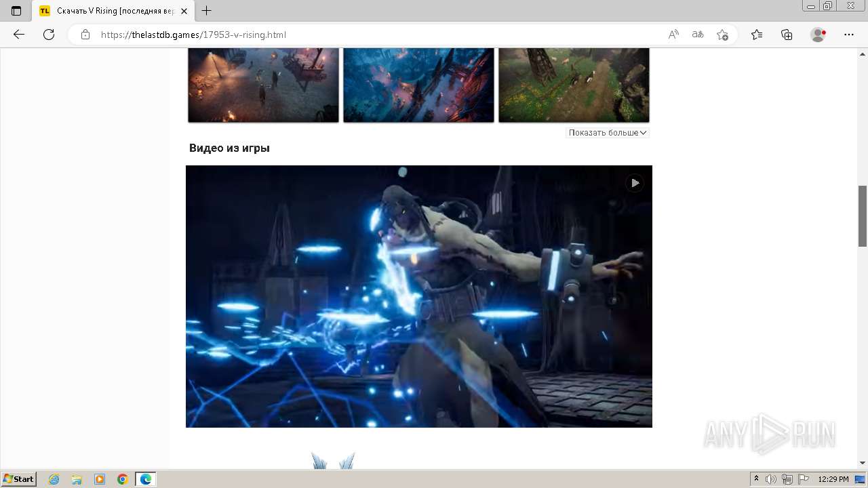The width and height of the screenshot is (868, 488).
Task: Open the third forest screenshot thumbnail
Action: click(x=574, y=85)
